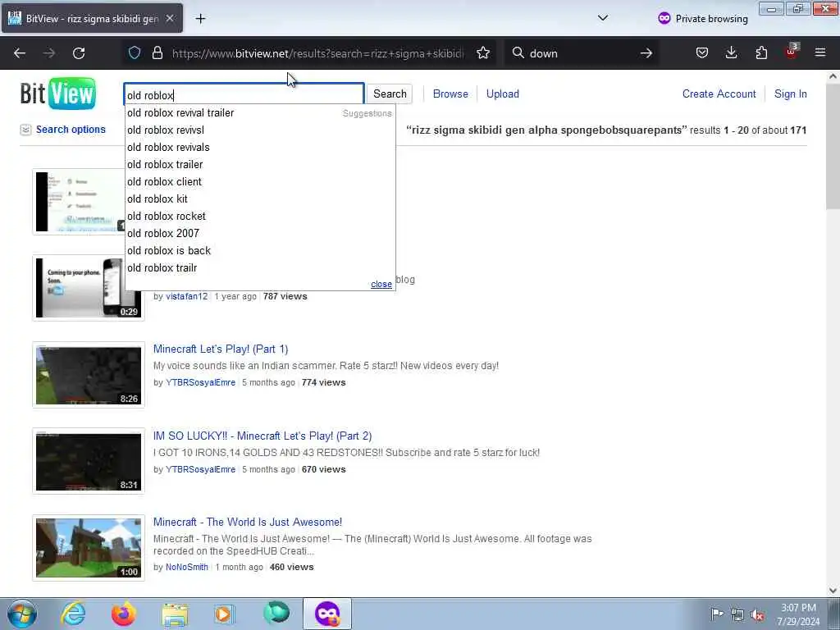The image size is (840, 630).
Task: Click the page vertical scrollbar thumb
Action: pos(833,147)
